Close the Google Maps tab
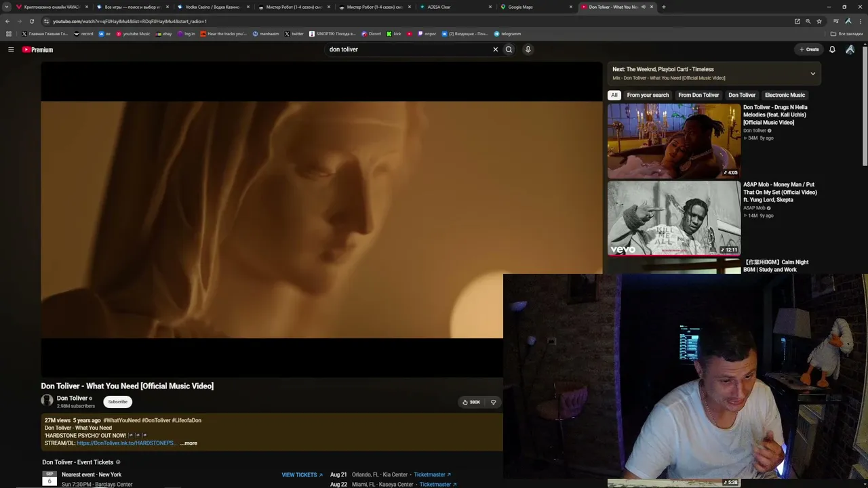Viewport: 868px width, 488px height. [571, 7]
